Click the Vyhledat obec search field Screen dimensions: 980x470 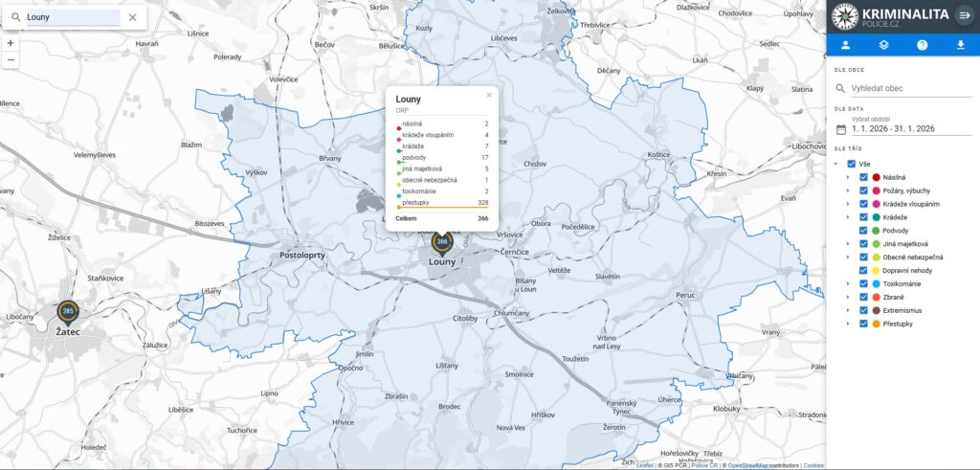coord(909,88)
